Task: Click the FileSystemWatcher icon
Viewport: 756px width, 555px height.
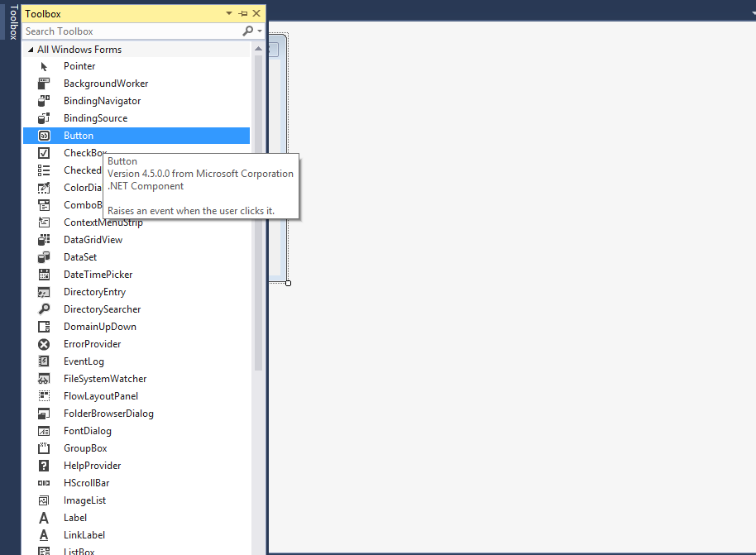Action: [44, 379]
